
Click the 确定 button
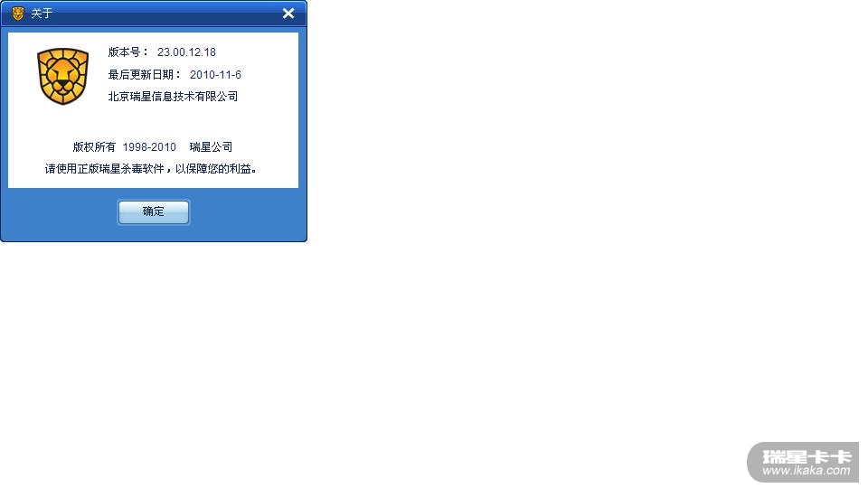(x=154, y=211)
